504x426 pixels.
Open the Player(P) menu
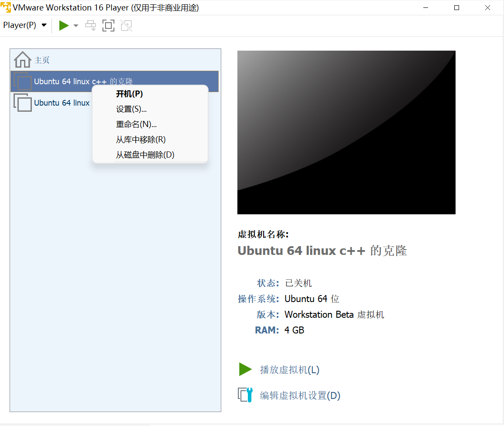tap(21, 25)
